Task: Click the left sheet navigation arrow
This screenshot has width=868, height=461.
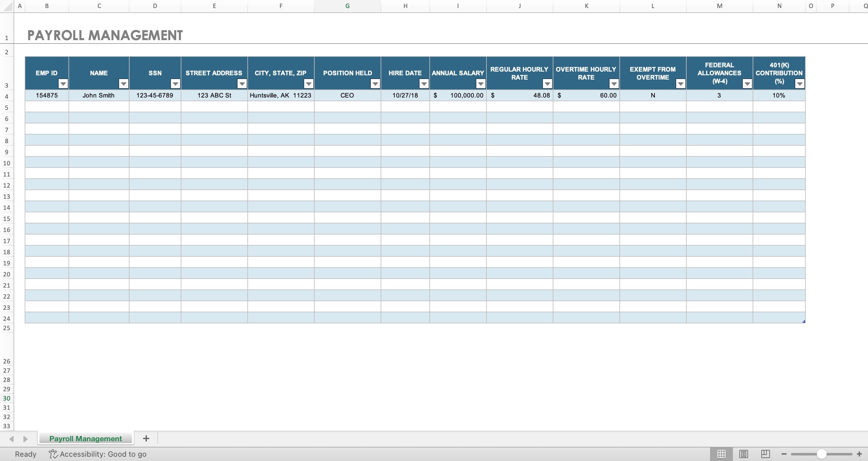Action: click(11, 438)
